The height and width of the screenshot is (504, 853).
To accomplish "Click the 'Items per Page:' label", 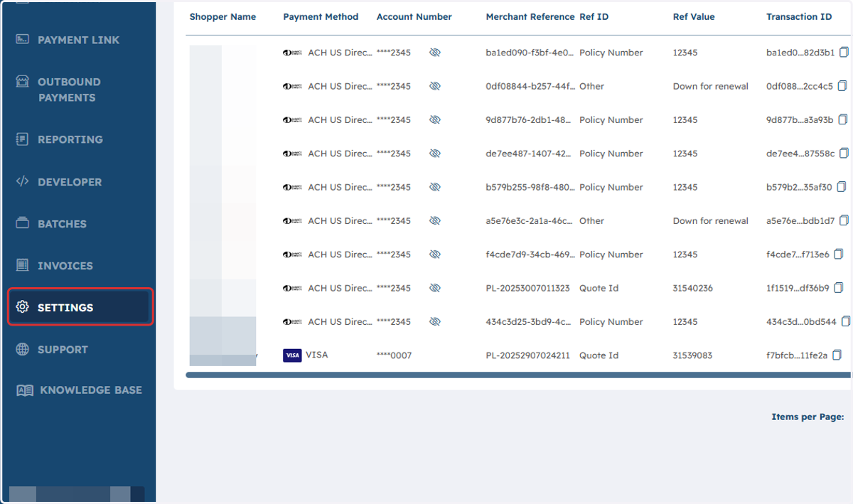I will point(808,417).
